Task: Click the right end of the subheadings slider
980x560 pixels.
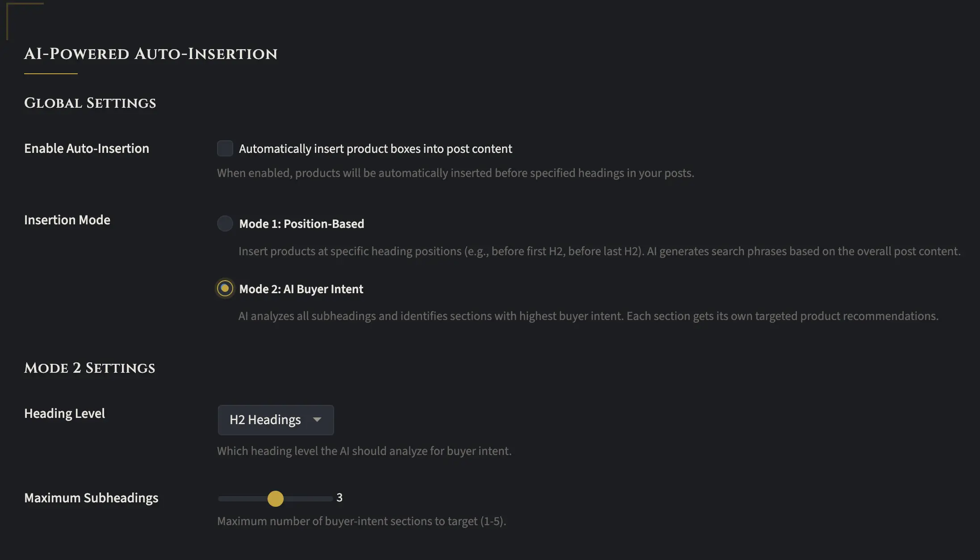Action: point(331,498)
